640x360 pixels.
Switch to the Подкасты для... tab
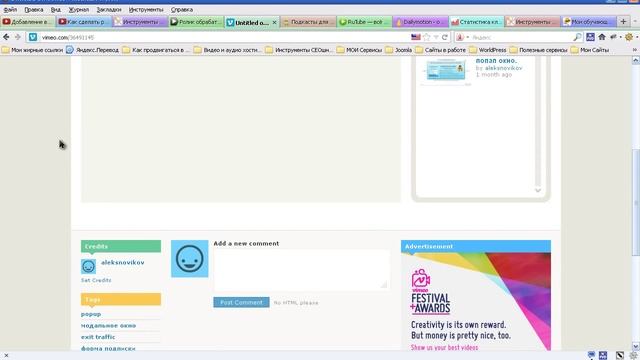coord(309,22)
